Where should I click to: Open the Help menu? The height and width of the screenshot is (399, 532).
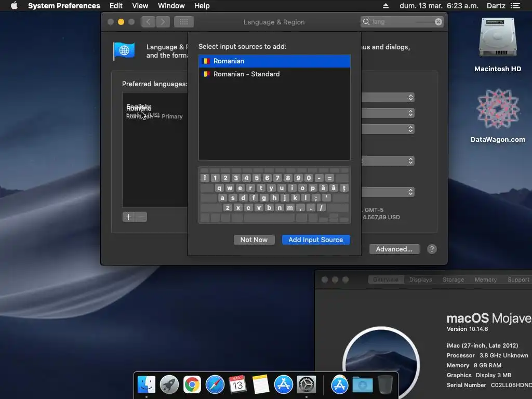[202, 6]
